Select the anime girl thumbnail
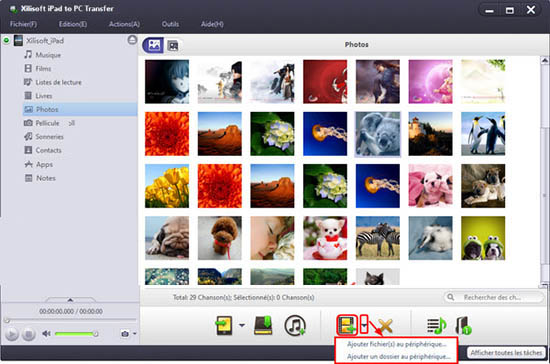The image size is (550, 364). pyautogui.click(x=167, y=82)
